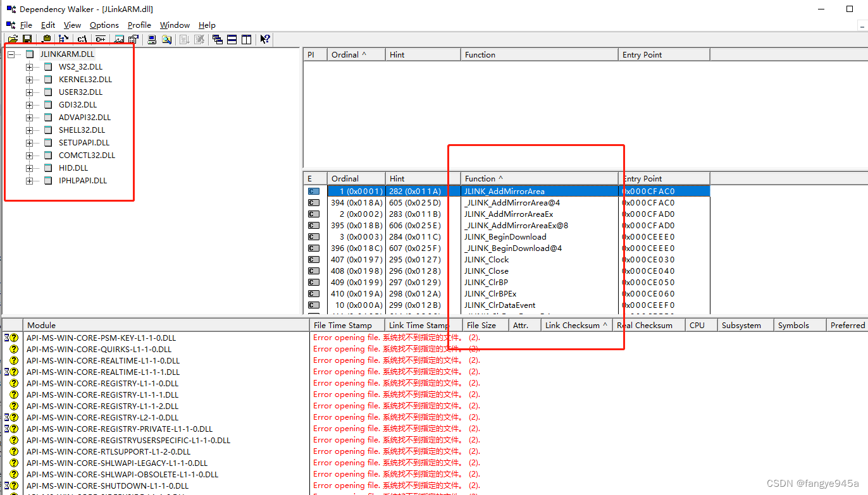Select the JLINK_ClrBPEx function
Image resolution: width=868 pixels, height=495 pixels.
click(x=490, y=294)
